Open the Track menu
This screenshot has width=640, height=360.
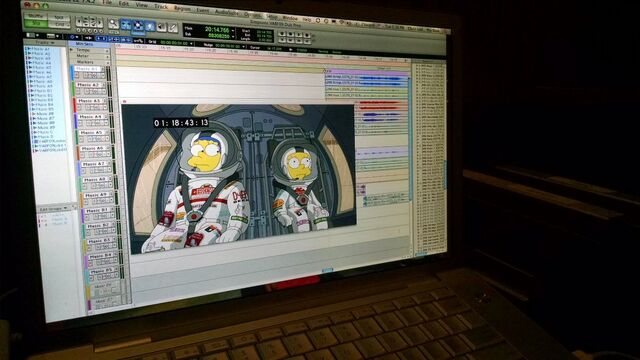[161, 7]
